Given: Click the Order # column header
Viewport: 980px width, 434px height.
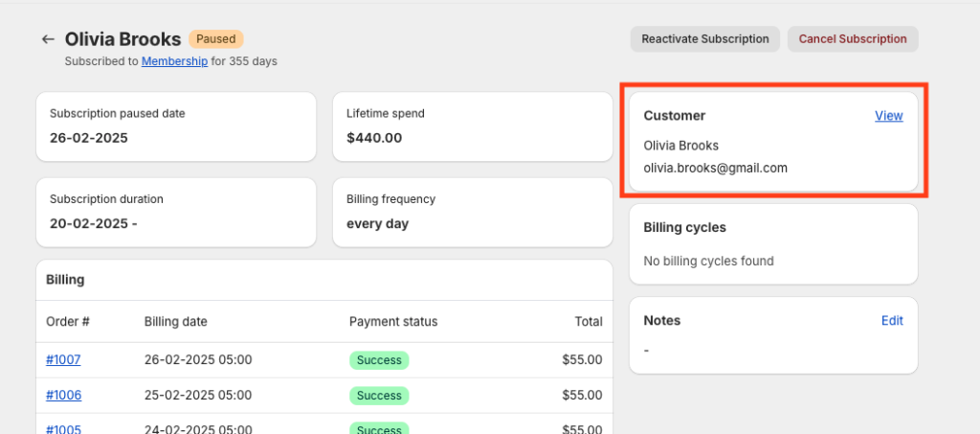Looking at the screenshot, I should click(68, 322).
